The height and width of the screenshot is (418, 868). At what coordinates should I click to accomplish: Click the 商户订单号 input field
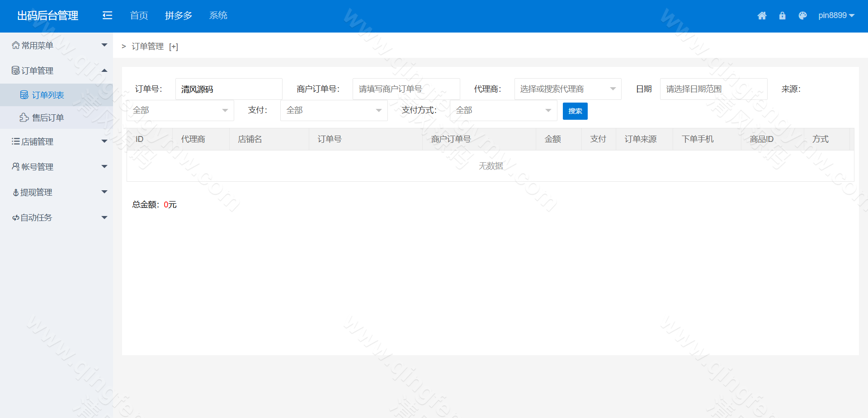pyautogui.click(x=406, y=89)
